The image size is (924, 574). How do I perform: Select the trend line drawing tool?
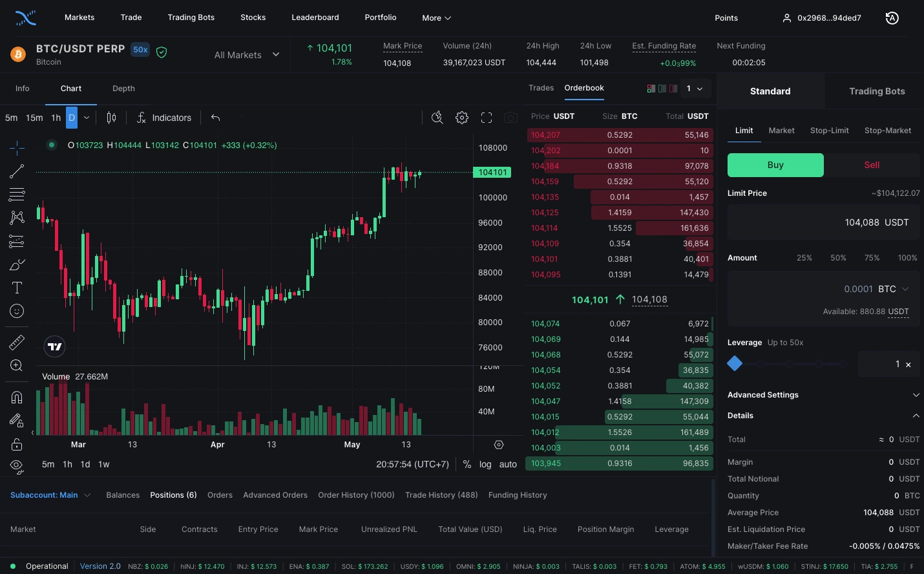click(16, 171)
